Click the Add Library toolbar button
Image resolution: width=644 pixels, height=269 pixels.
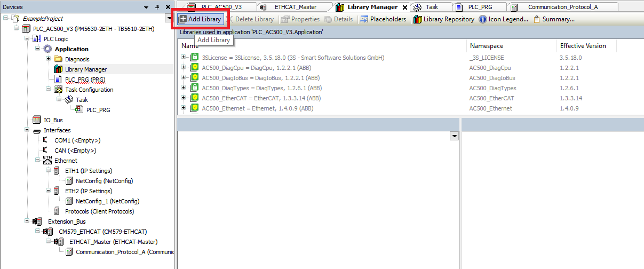[x=200, y=19]
